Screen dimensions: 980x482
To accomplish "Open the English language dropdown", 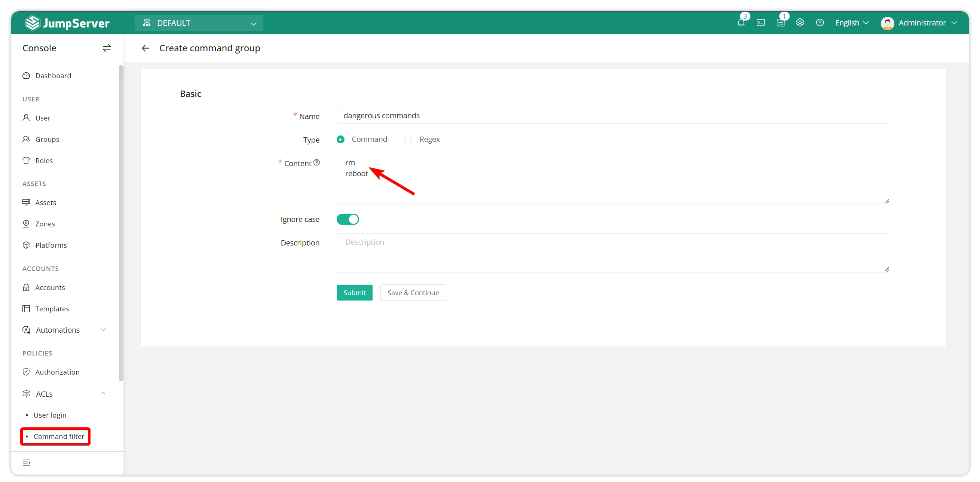I will click(x=852, y=23).
